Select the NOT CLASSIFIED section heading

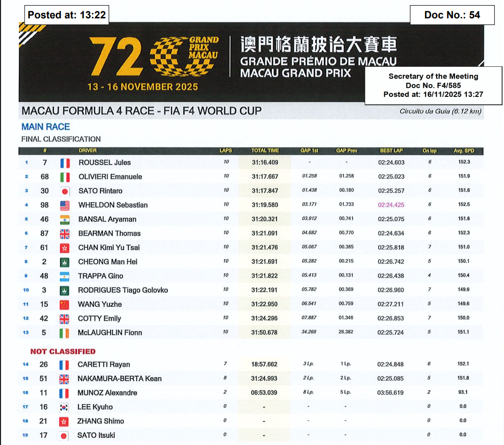pos(63,351)
